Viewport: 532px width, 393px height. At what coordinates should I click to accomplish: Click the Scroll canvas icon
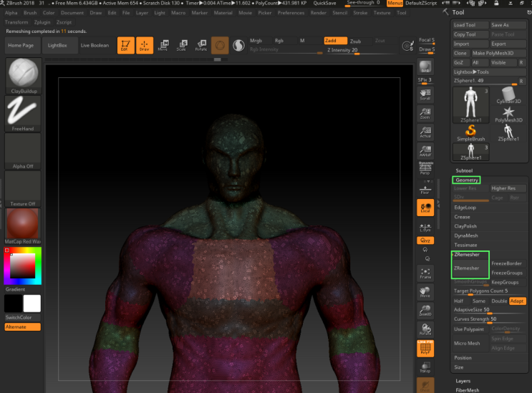[425, 94]
